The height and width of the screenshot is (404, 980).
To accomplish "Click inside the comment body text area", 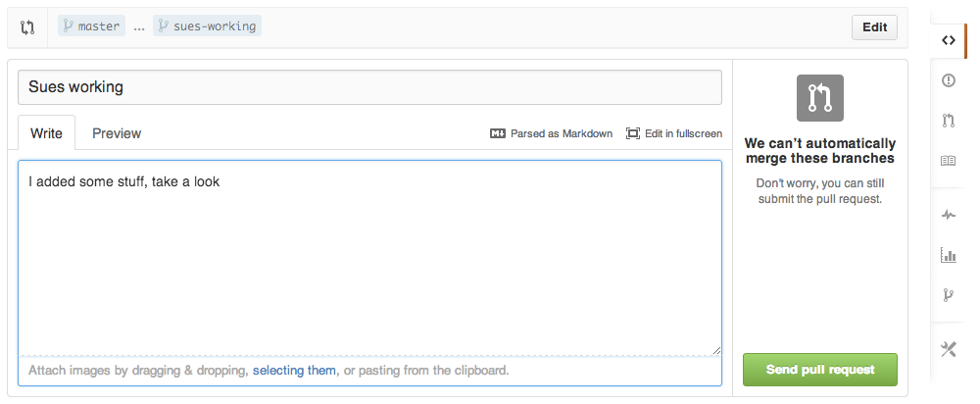I will click(369, 257).
